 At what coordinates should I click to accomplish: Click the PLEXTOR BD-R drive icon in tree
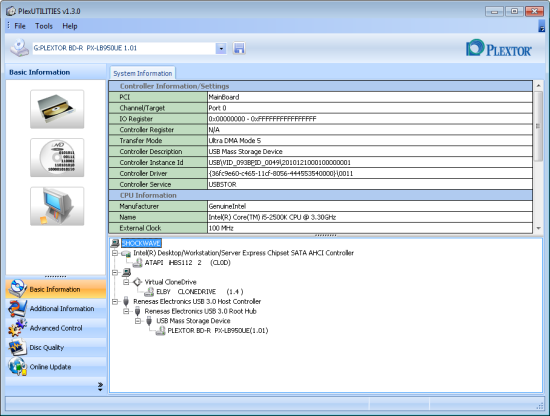pyautogui.click(x=160, y=331)
